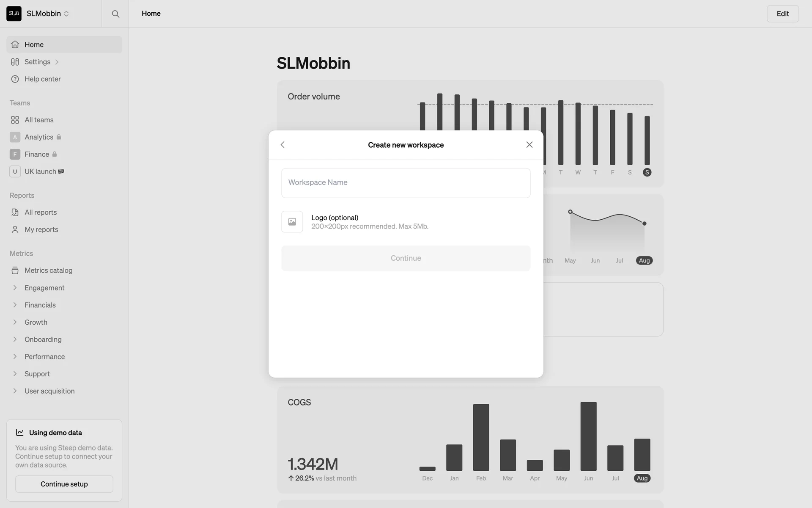Screen dimensions: 812x508
Task: Close the Create new workspace dialog
Action: [x=529, y=145]
